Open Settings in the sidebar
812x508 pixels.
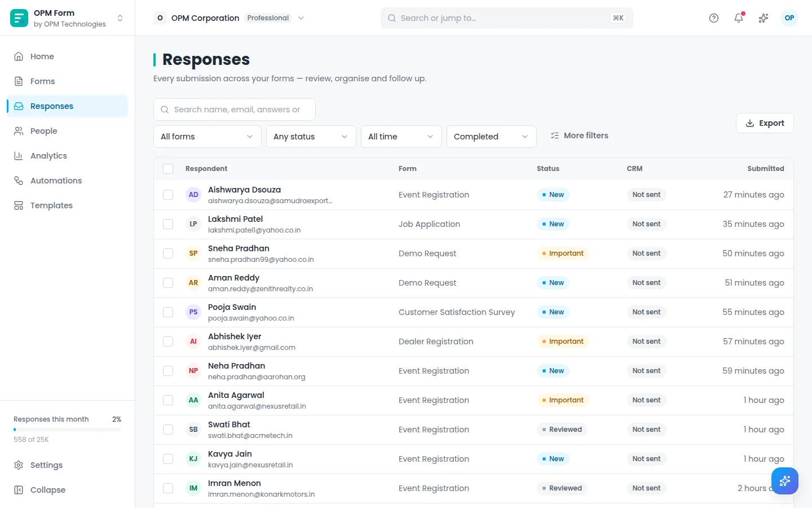pos(68,465)
